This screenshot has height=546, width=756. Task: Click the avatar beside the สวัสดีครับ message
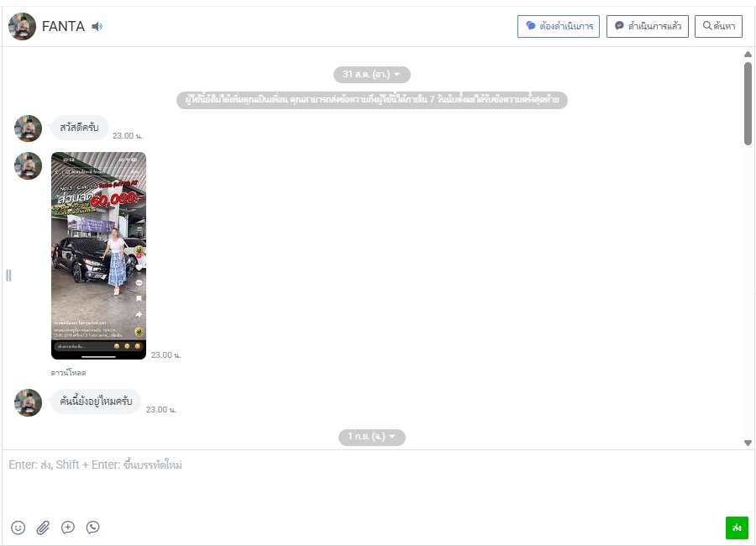[28, 129]
